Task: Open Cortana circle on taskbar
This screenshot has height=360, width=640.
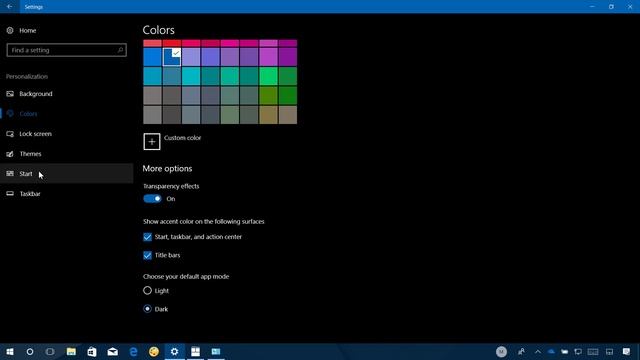Action: (x=30, y=351)
